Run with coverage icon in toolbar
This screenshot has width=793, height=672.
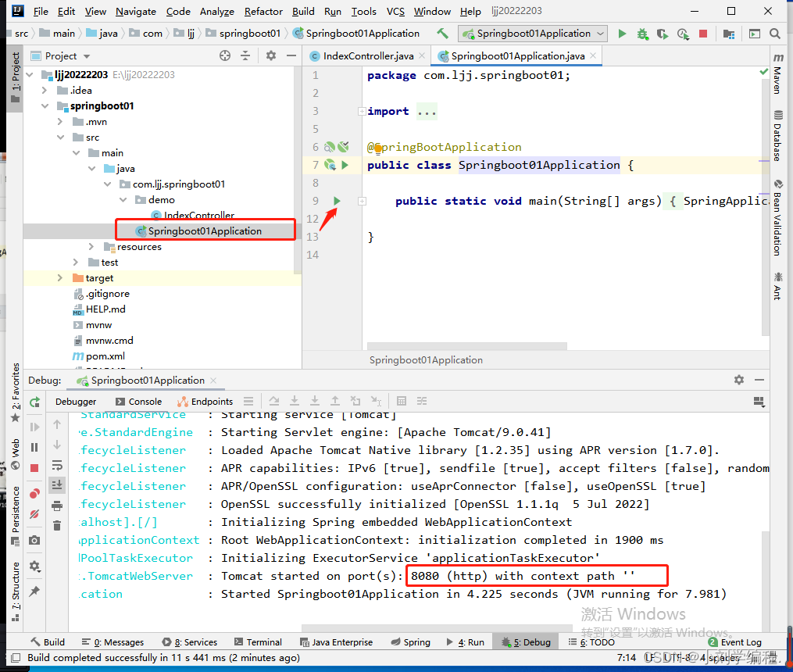click(663, 34)
